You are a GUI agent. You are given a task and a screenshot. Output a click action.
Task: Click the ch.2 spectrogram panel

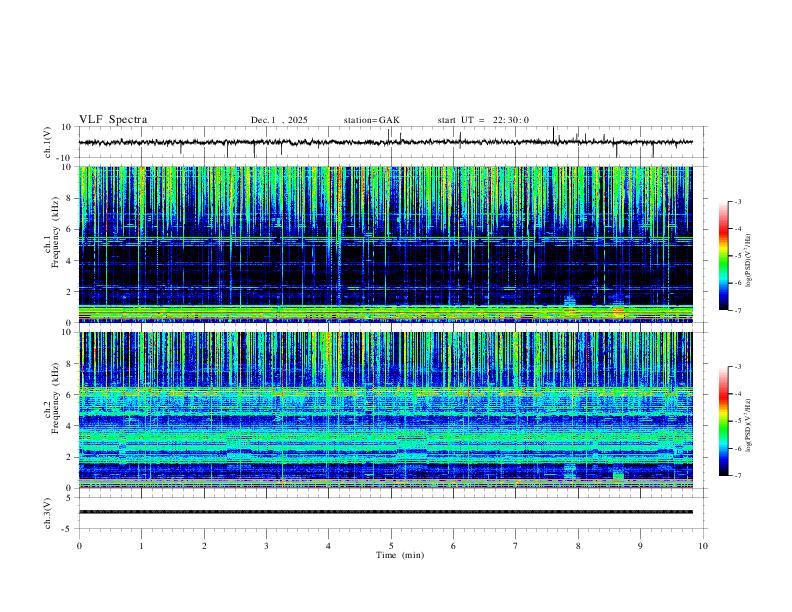click(x=385, y=410)
